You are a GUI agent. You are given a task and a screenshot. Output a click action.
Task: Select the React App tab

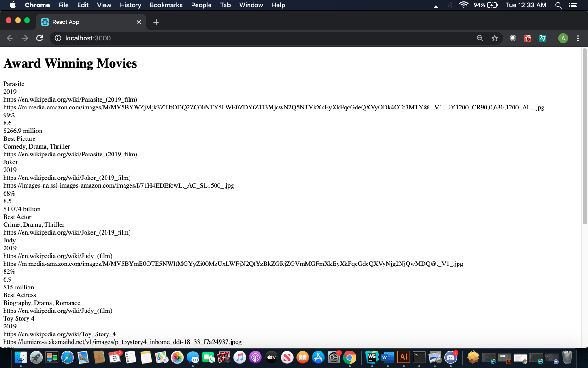tap(91, 22)
